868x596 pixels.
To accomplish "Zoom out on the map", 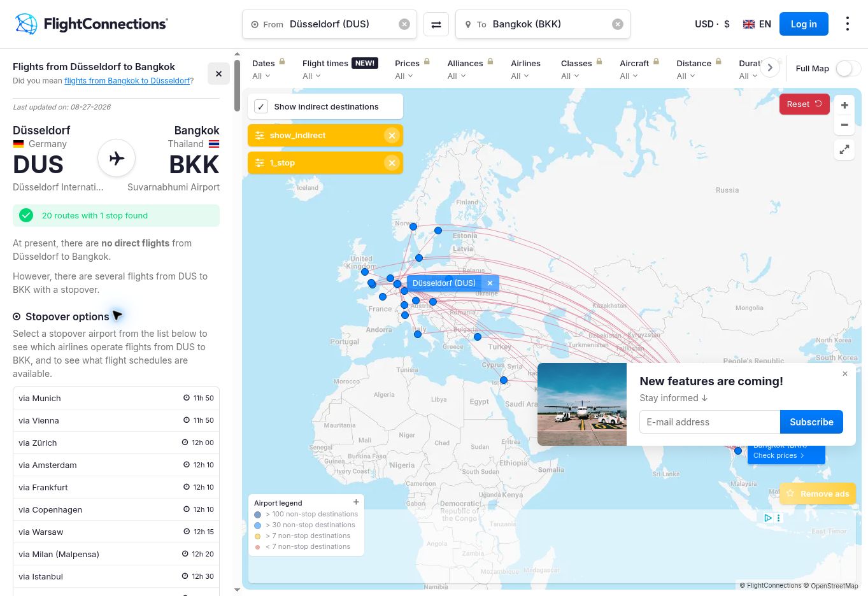I will click(844, 125).
